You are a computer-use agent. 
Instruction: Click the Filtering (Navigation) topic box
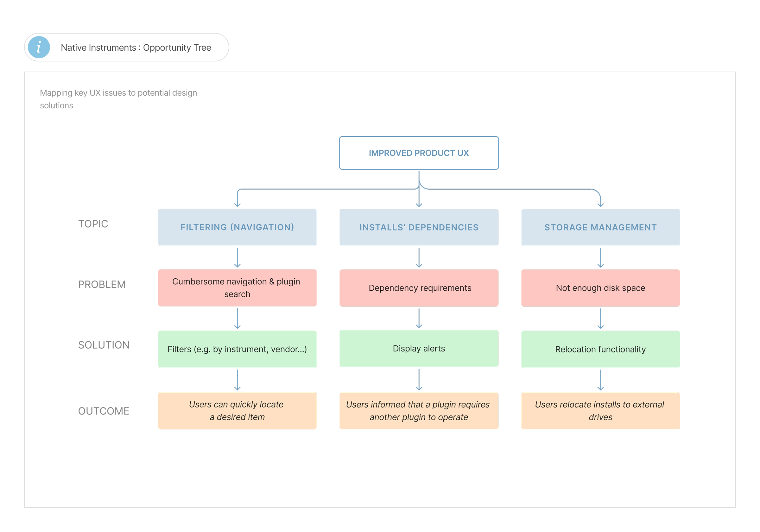point(237,227)
